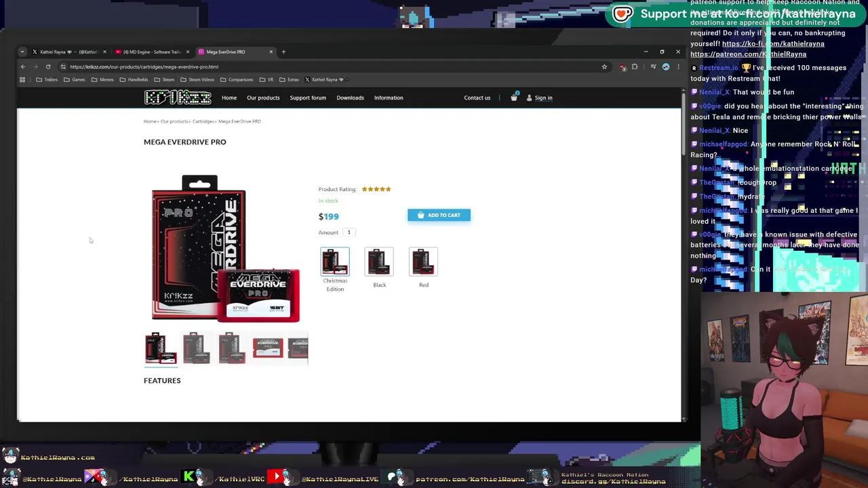Image resolution: width=868 pixels, height=488 pixels.
Task: Open the Steam bookmark folder
Action: click(x=164, y=79)
